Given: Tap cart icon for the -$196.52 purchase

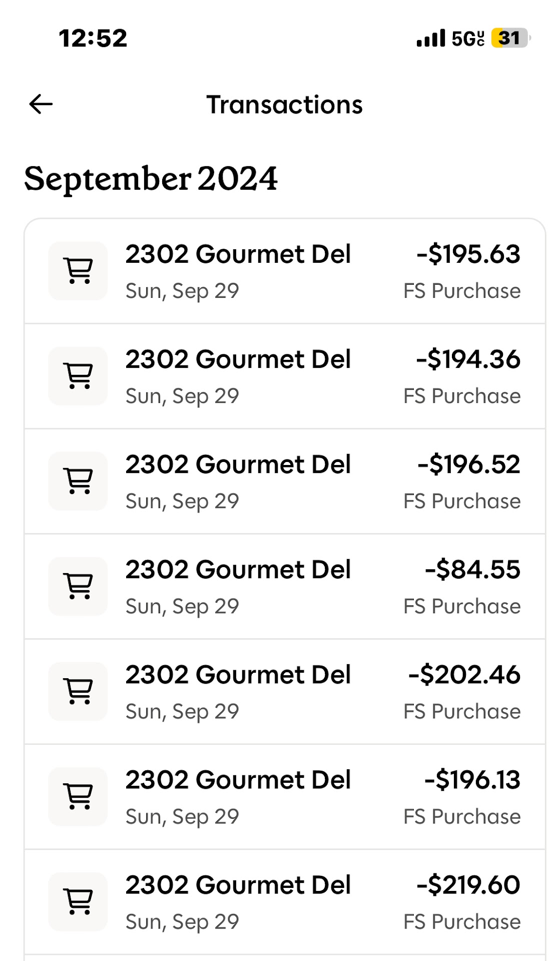Looking at the screenshot, I should point(78,481).
